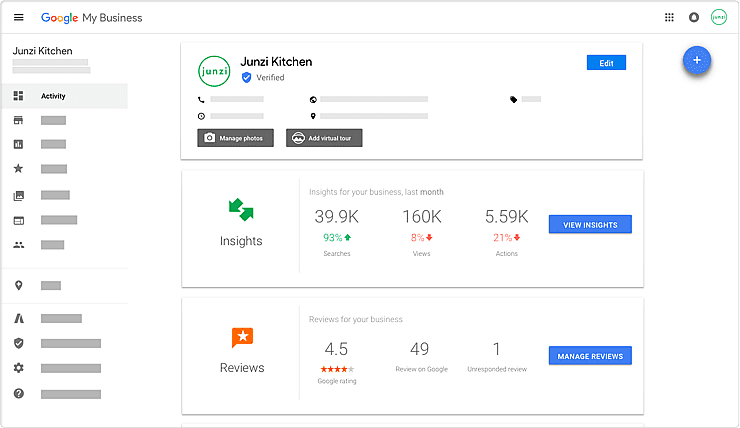Open the hamburger main menu
Screen dimensions: 740x428
click(18, 18)
